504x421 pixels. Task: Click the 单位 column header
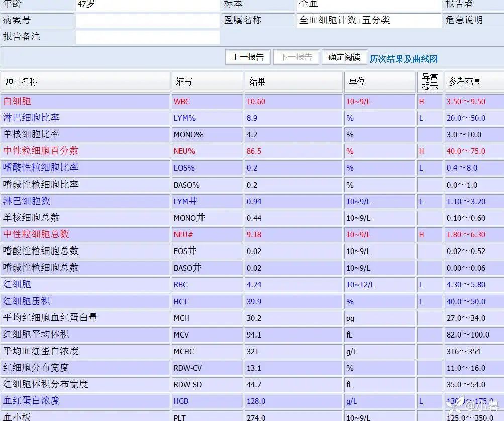pos(380,82)
